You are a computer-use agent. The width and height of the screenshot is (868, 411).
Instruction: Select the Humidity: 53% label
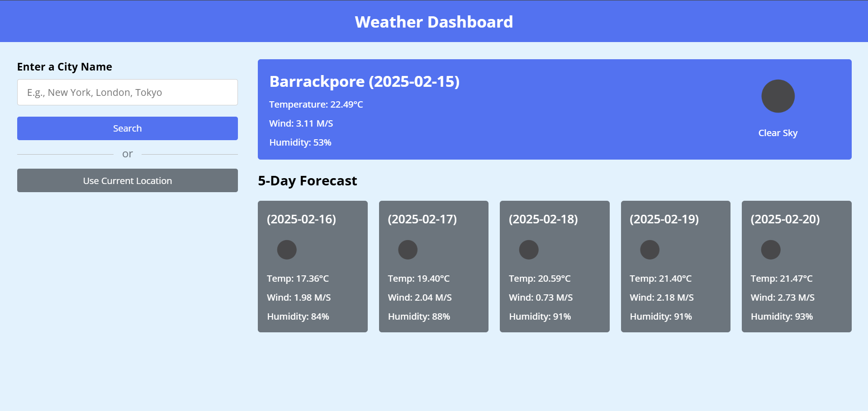[300, 142]
